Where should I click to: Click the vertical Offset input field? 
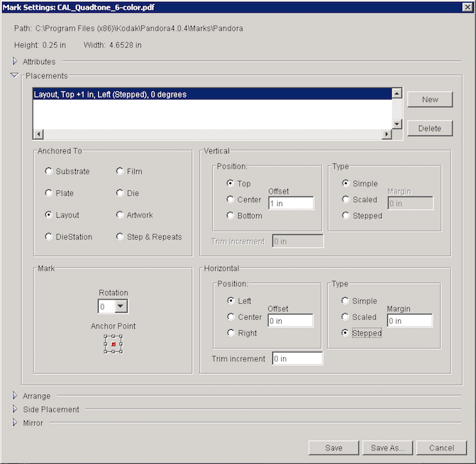point(290,204)
